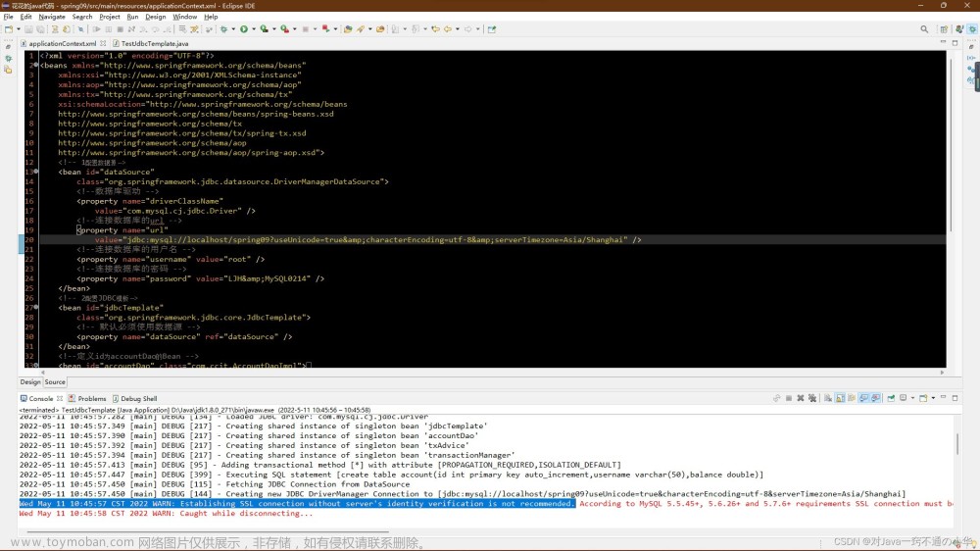Click the password property line with value LJH&amp;MySQL0214
The height and width of the screenshot is (551, 980).
[201, 278]
